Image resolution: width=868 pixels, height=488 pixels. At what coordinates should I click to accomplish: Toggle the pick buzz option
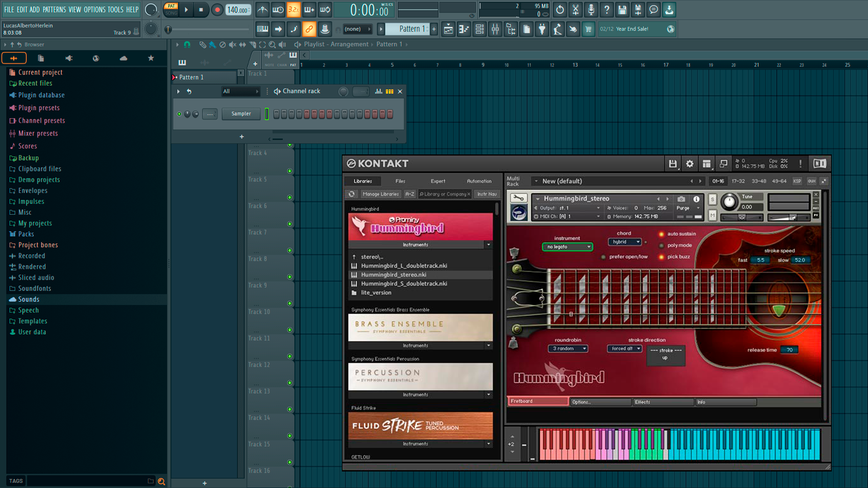click(x=661, y=257)
